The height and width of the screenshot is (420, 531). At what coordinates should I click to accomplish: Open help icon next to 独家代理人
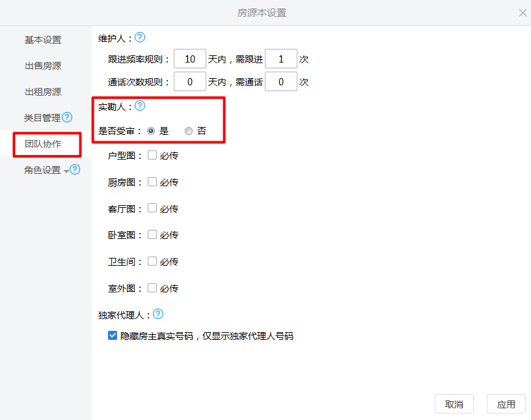[158, 315]
